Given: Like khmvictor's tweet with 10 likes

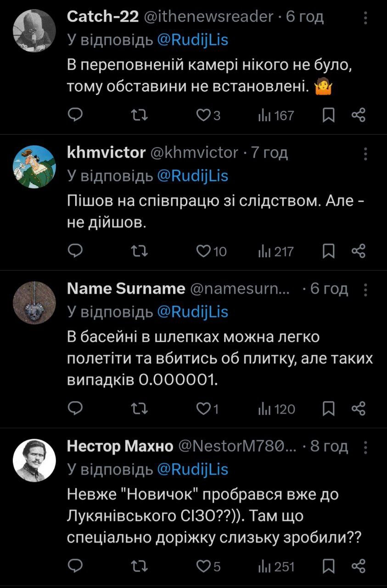Looking at the screenshot, I should point(203,251).
